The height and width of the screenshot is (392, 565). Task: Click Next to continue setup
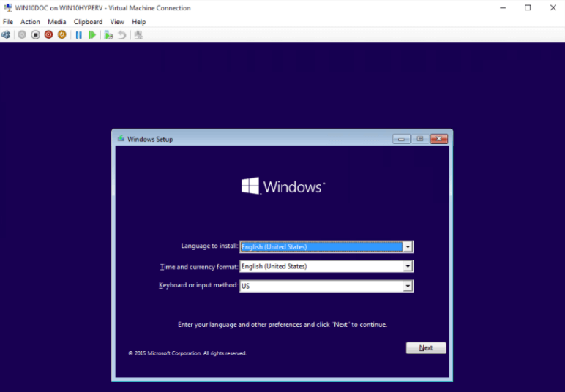(x=426, y=347)
